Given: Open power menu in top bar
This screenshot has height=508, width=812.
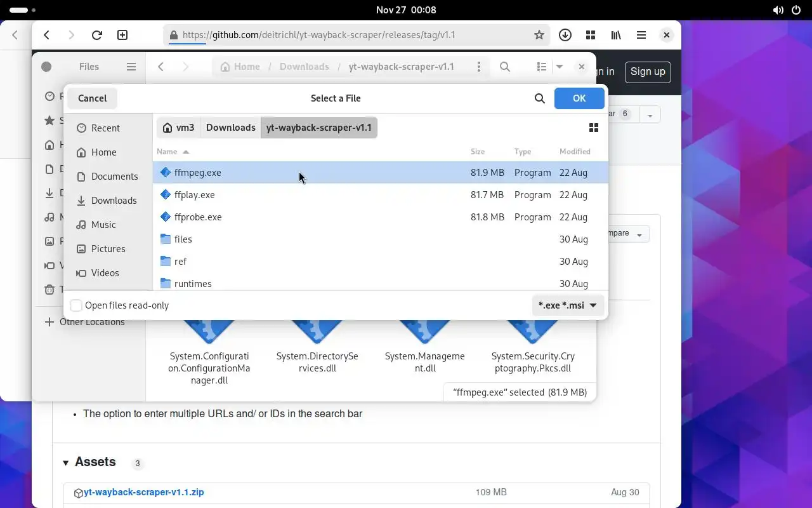Looking at the screenshot, I should 796,10.
